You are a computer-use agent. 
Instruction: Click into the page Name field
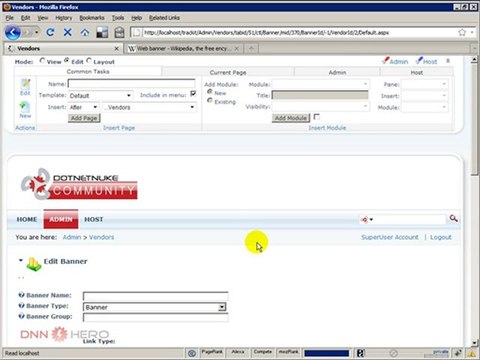tap(132, 83)
